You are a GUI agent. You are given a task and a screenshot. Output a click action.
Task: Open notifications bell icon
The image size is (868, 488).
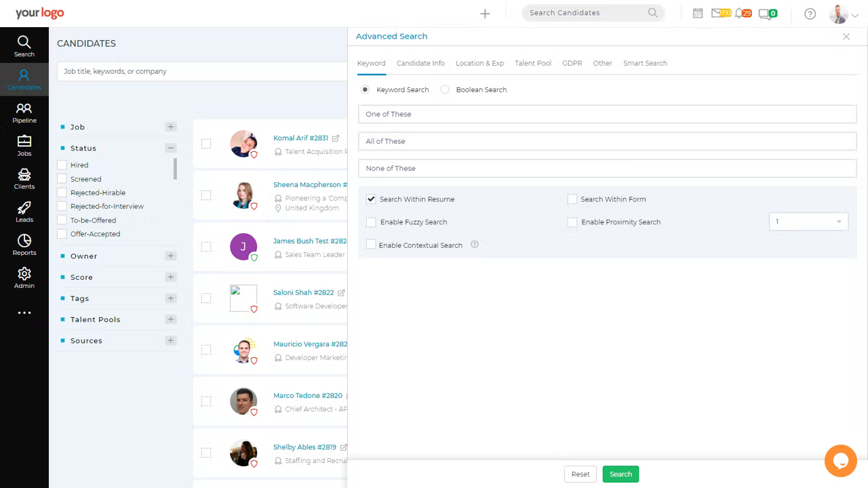[x=739, y=14]
